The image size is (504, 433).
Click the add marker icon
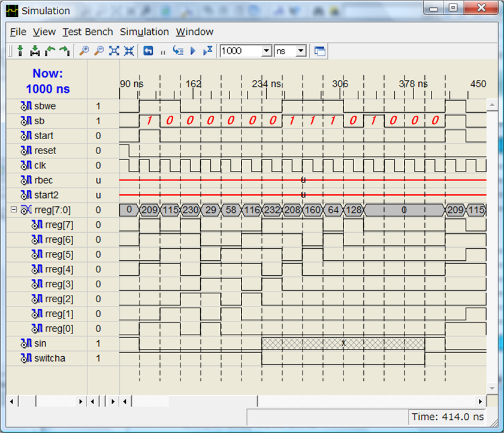pyautogui.click(x=20, y=51)
